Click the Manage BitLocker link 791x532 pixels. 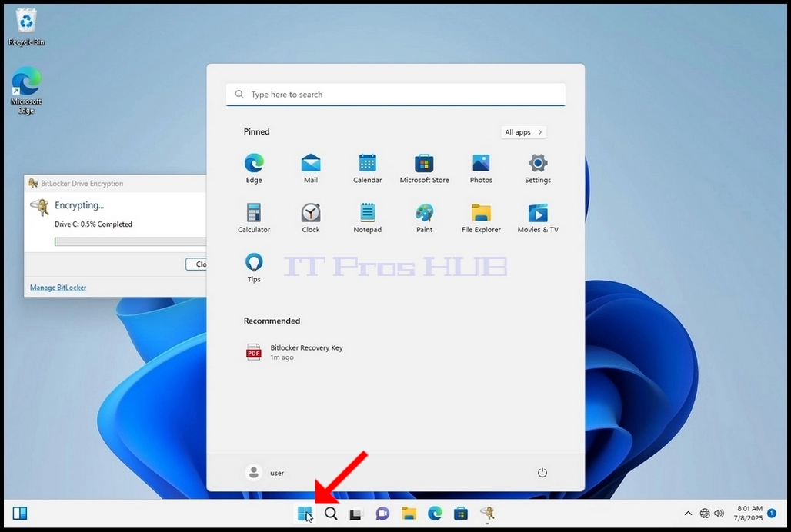pyautogui.click(x=58, y=288)
